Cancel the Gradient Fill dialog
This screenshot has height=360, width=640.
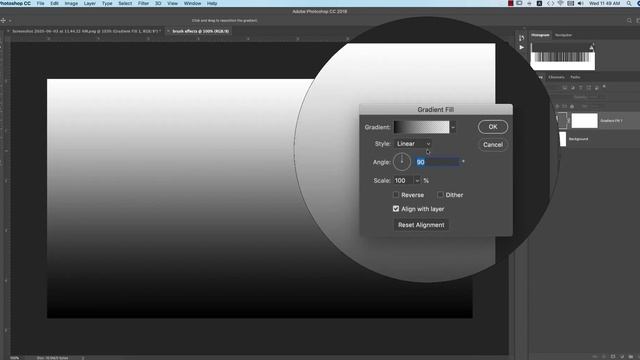(x=493, y=144)
